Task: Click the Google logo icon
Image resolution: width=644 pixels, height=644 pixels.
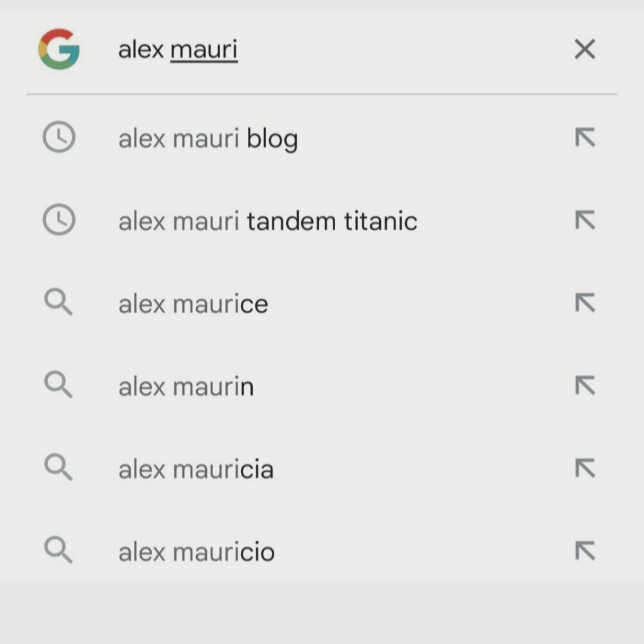Action: tap(59, 49)
